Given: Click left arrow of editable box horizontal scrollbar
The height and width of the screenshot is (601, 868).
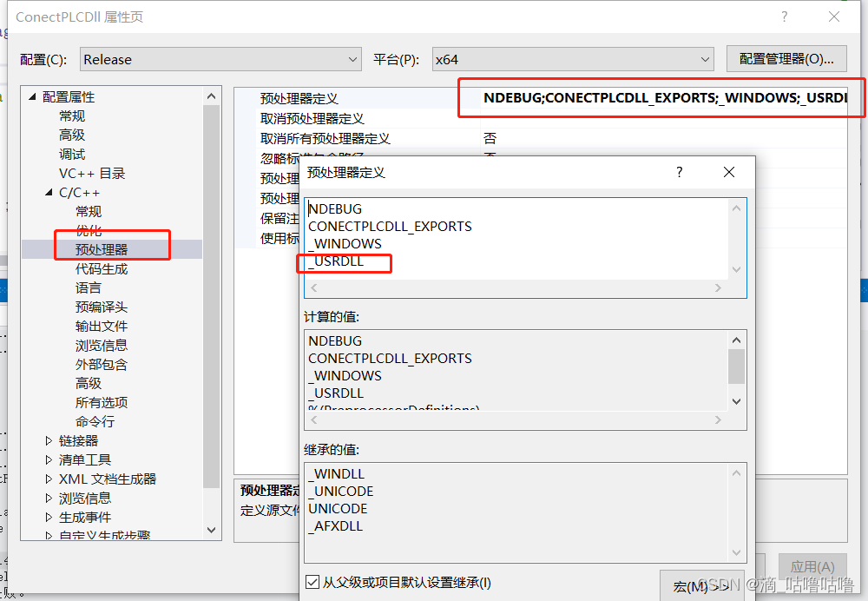Looking at the screenshot, I should click(314, 288).
